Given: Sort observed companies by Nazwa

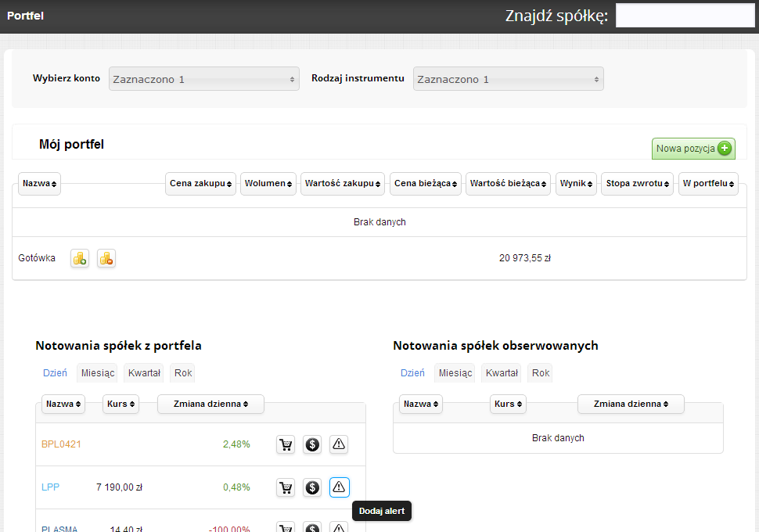Looking at the screenshot, I should click(421, 404).
